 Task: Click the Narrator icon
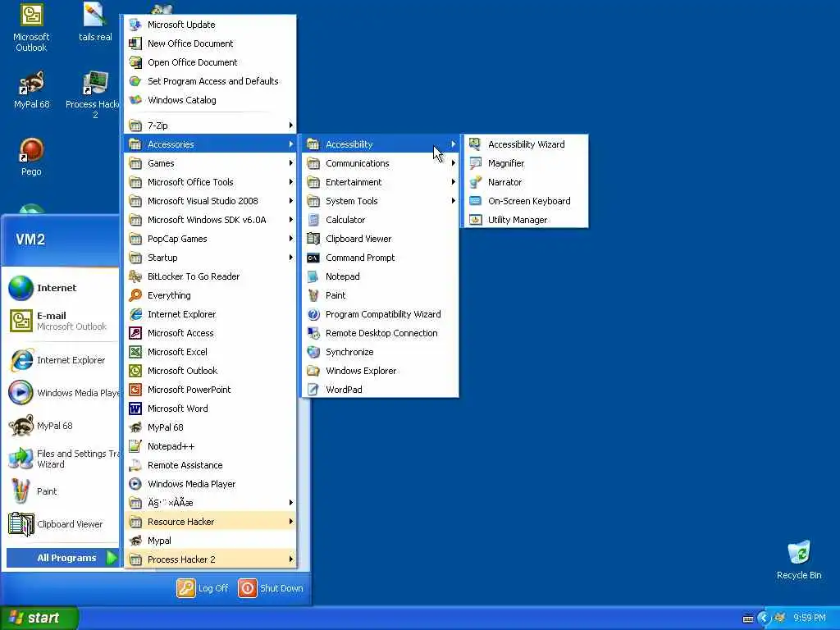pyautogui.click(x=475, y=182)
